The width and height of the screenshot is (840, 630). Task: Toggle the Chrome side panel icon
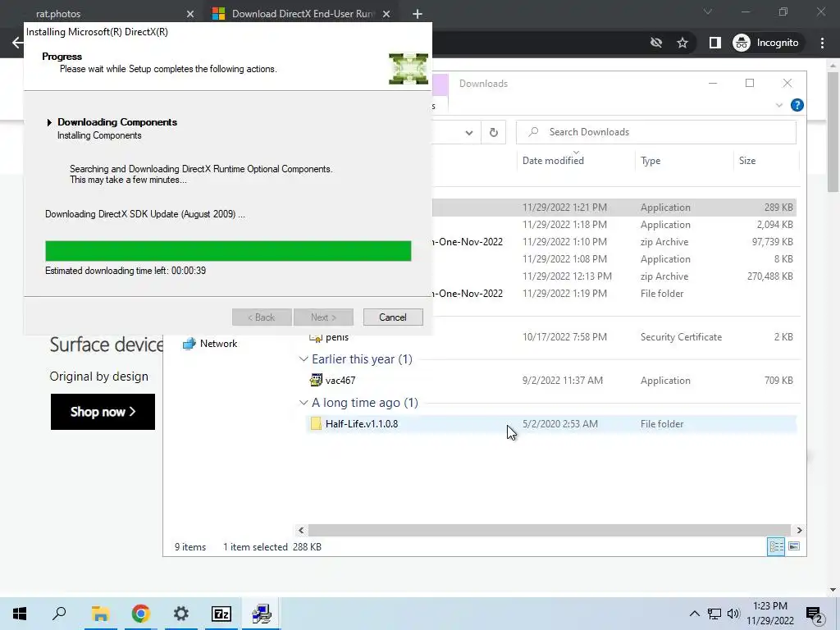[x=714, y=43]
